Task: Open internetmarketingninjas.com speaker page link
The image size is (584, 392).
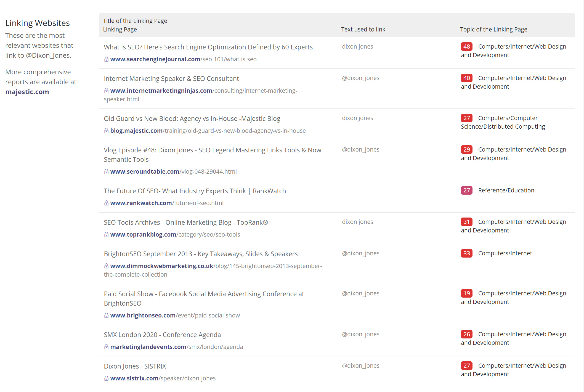Action: point(201,95)
